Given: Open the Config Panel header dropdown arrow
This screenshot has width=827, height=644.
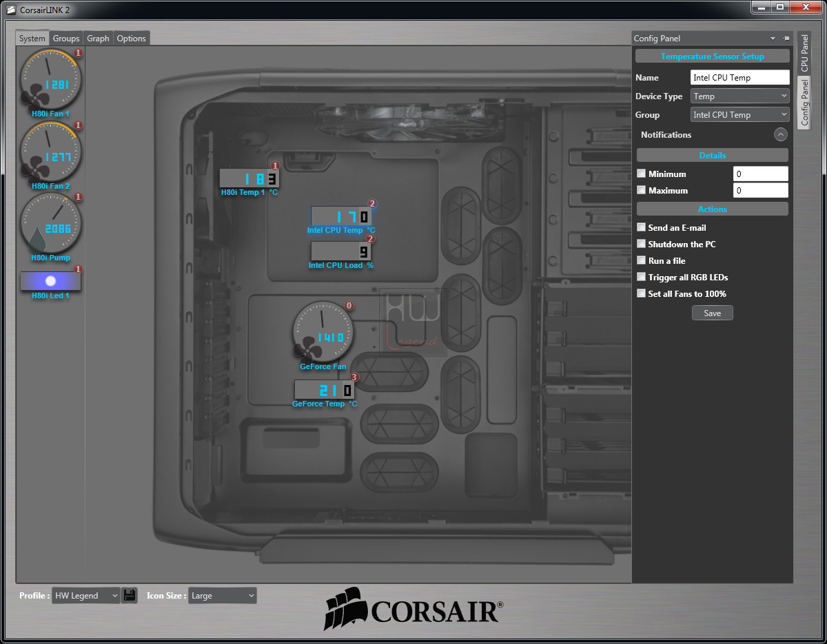Looking at the screenshot, I should tap(773, 39).
